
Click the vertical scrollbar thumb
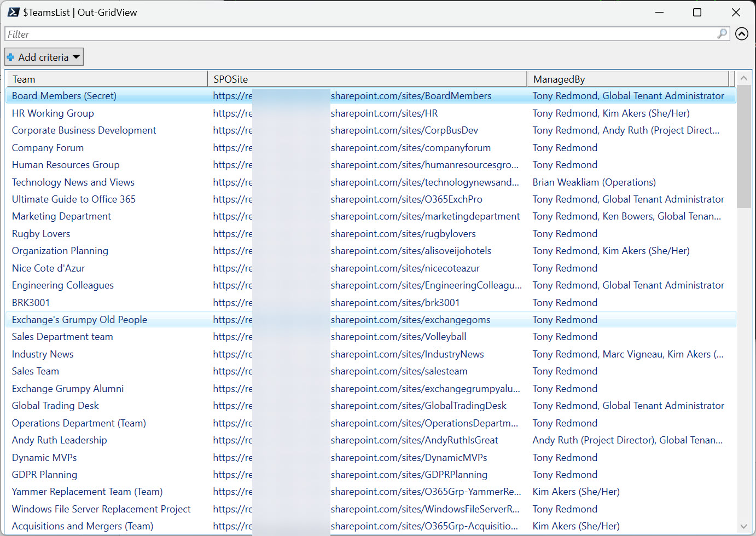coord(743,147)
